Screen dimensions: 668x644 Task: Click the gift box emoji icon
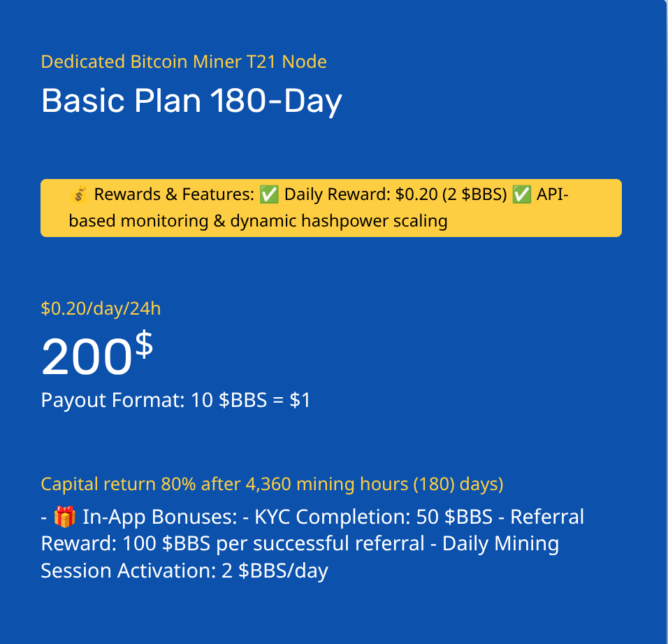(65, 517)
